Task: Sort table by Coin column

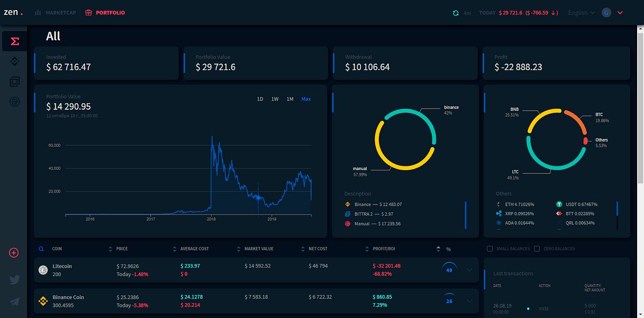Action: [57, 249]
